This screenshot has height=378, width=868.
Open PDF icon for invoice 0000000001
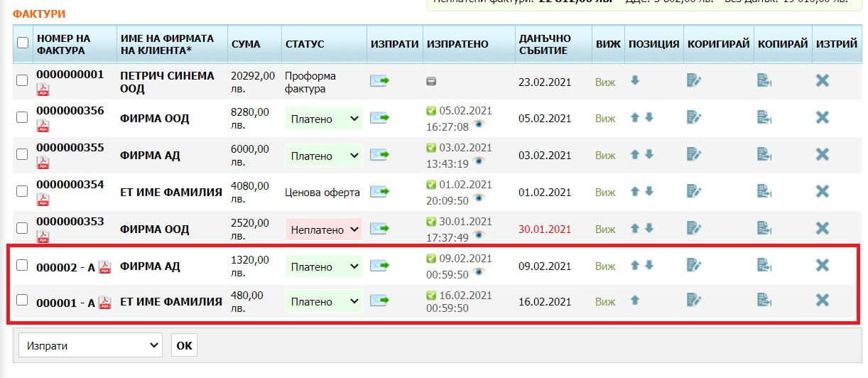[43, 90]
